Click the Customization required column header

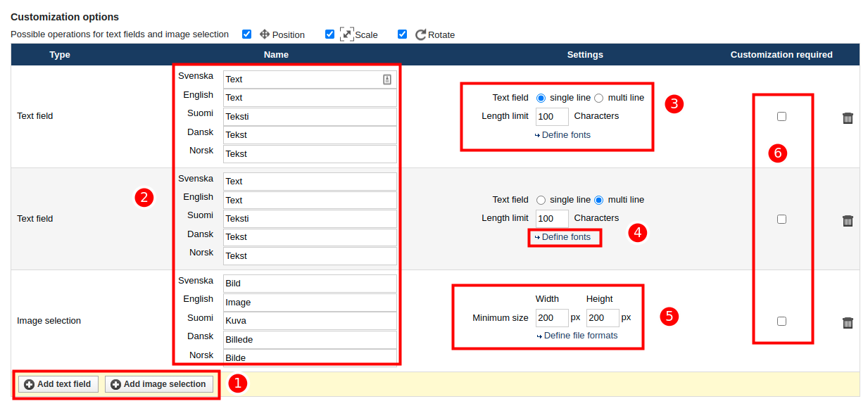pos(781,55)
